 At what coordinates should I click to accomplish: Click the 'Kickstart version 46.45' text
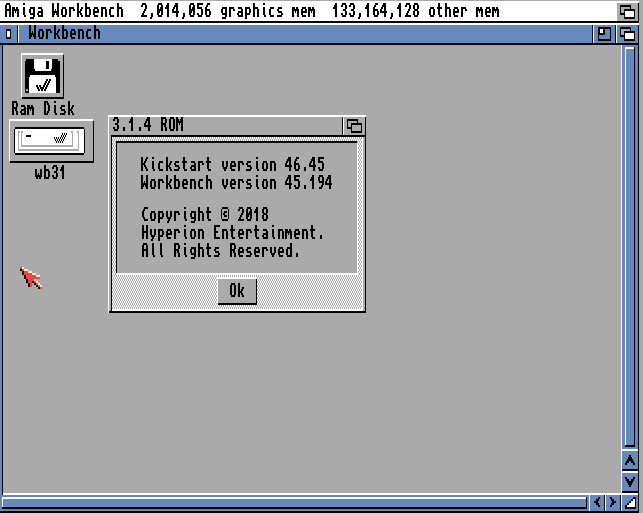pyautogui.click(x=232, y=164)
